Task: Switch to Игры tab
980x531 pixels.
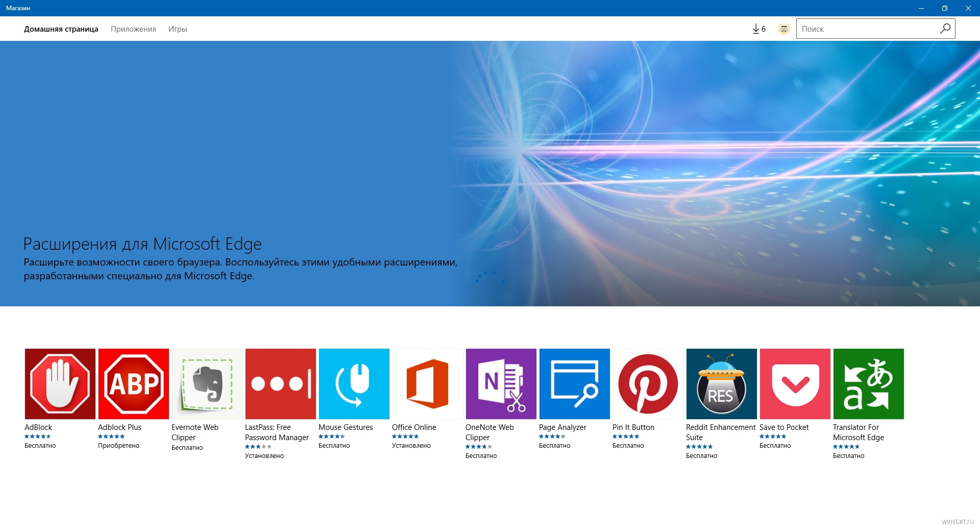Action: pyautogui.click(x=178, y=29)
